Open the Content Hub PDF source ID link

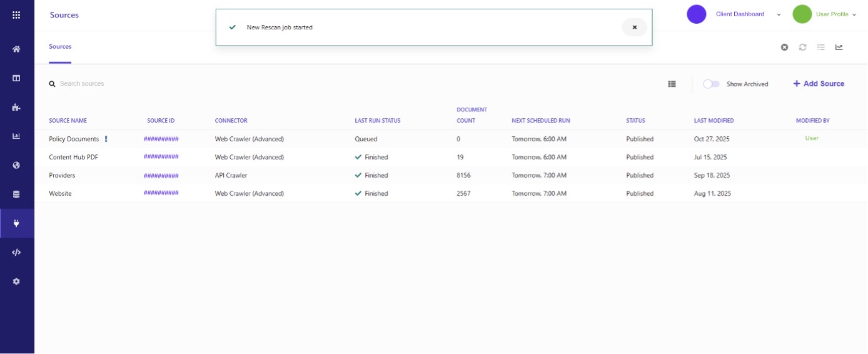(161, 157)
